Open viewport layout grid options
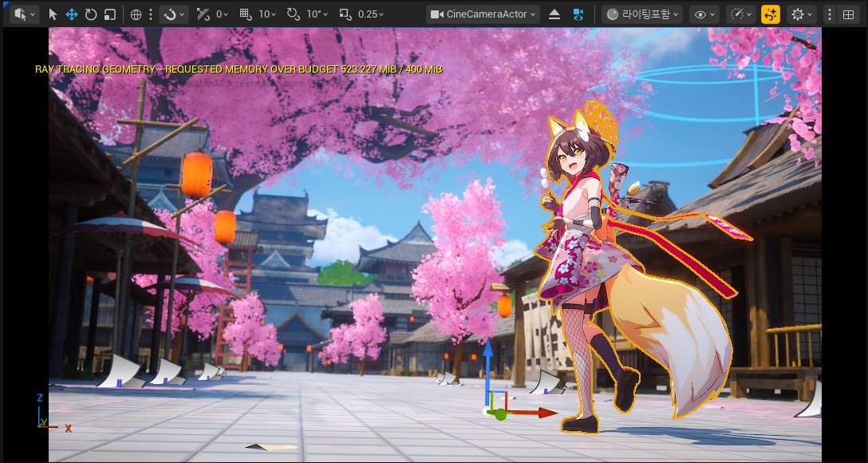This screenshot has height=463, width=868. click(848, 14)
